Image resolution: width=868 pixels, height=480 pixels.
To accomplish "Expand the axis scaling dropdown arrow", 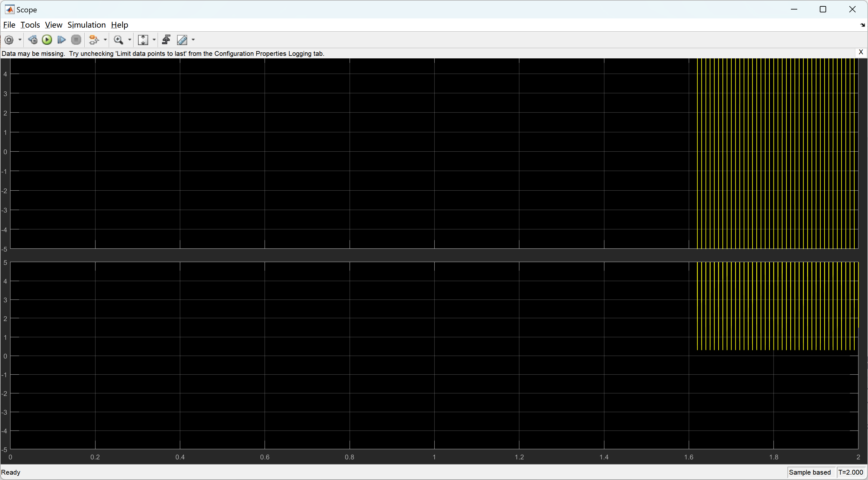I will [154, 40].
